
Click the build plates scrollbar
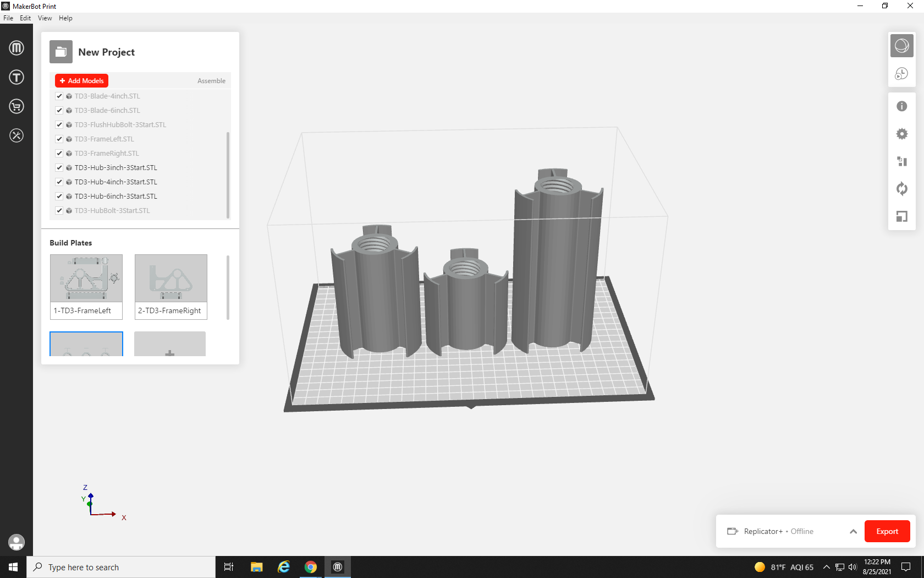coord(228,287)
